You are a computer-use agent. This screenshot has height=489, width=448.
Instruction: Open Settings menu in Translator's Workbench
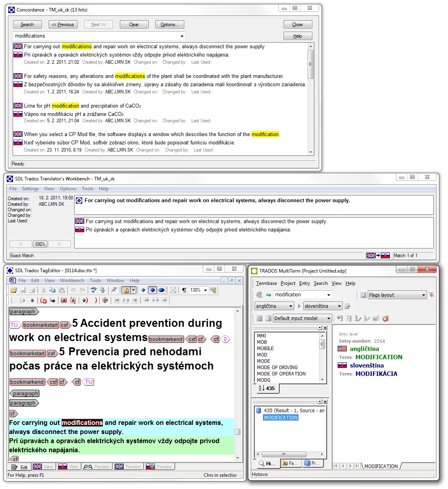30,189
